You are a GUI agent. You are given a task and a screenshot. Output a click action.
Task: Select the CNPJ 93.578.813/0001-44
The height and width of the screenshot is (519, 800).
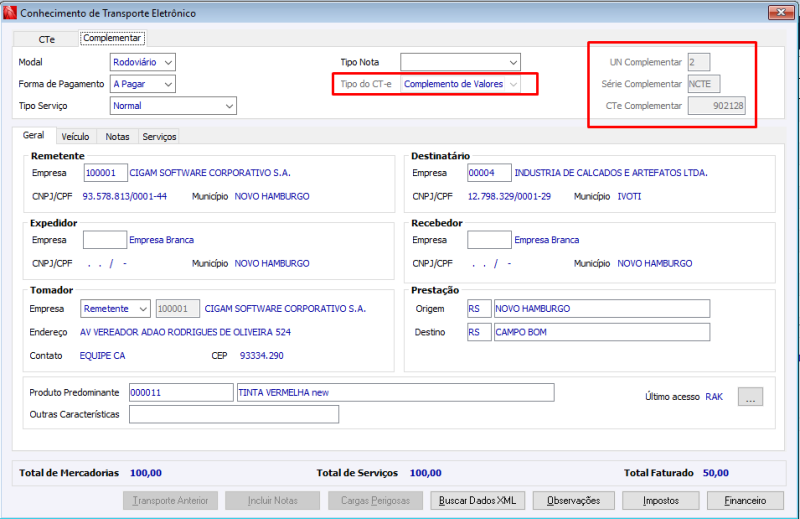coord(124,196)
